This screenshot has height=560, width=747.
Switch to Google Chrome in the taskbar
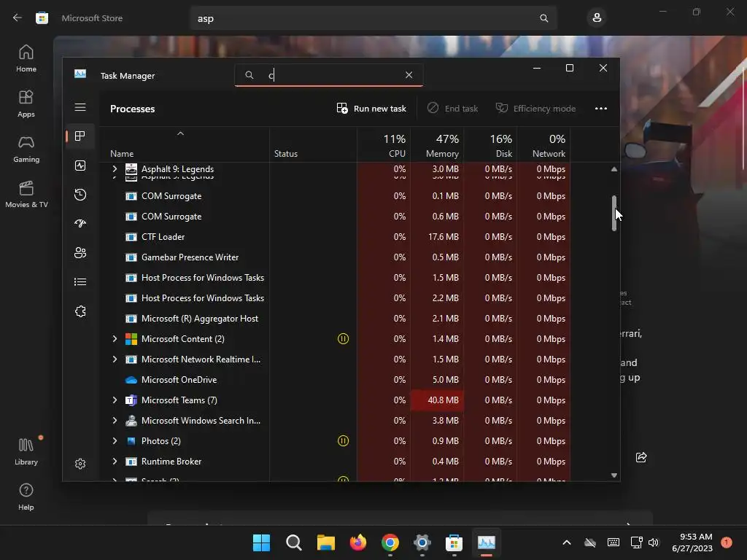390,542
